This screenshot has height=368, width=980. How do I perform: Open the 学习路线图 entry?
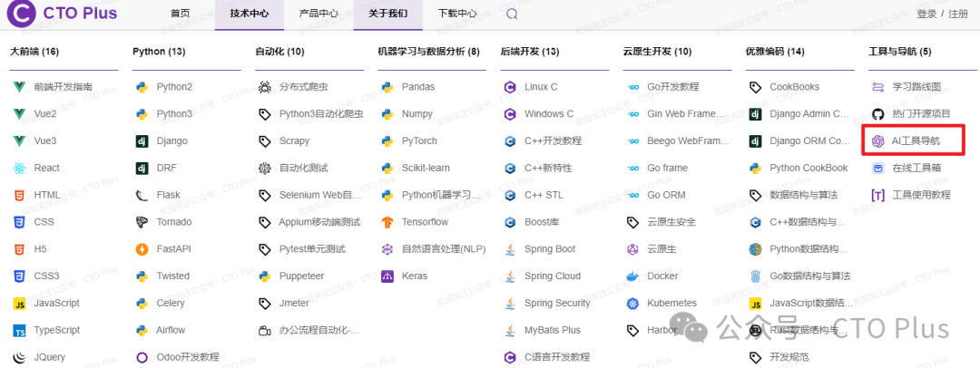[x=916, y=87]
